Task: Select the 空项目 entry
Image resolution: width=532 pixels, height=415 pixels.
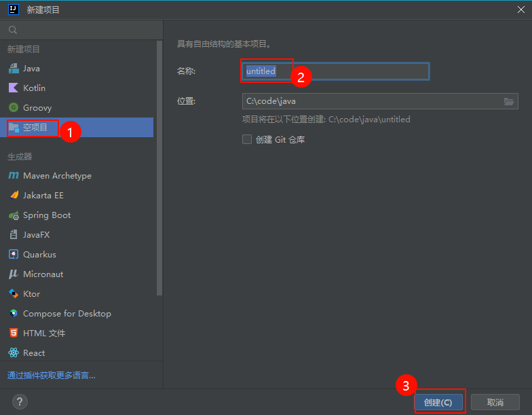Action: coord(77,128)
